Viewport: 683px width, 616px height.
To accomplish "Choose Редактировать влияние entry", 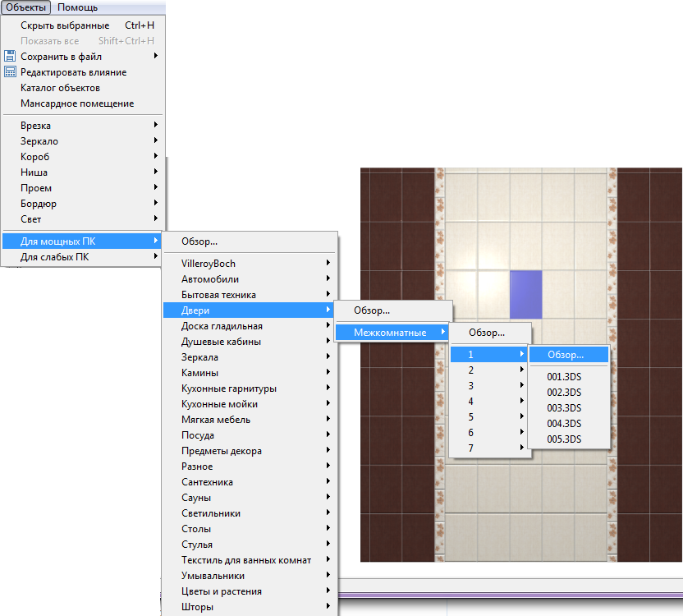I will [x=82, y=72].
